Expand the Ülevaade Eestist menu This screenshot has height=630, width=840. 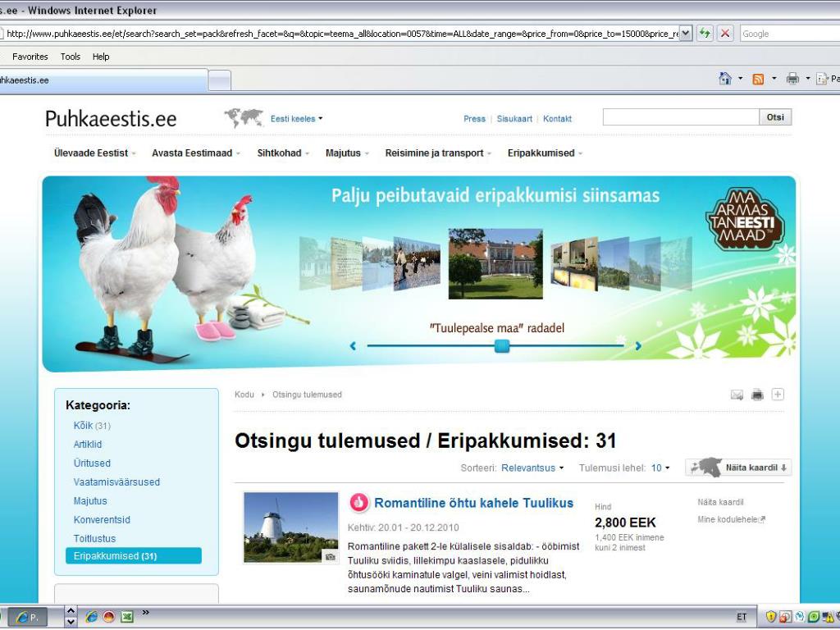95,153
